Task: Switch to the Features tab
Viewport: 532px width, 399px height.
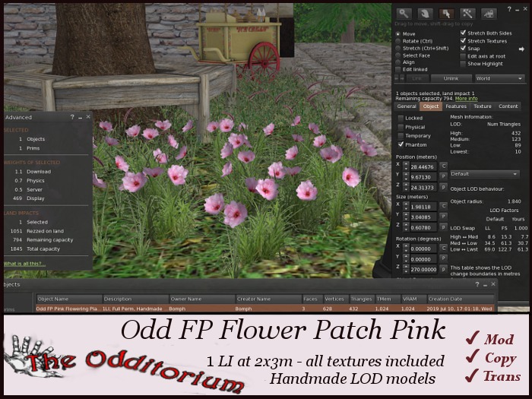Action: click(x=456, y=106)
